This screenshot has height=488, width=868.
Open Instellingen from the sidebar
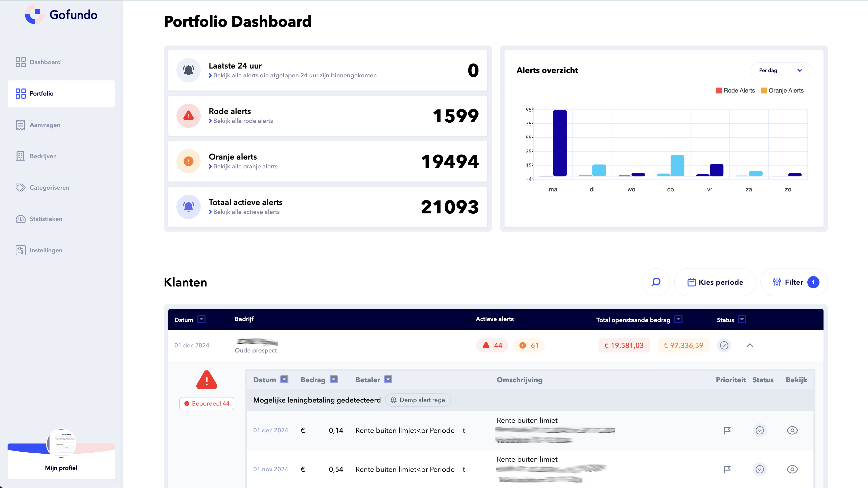[x=46, y=250]
